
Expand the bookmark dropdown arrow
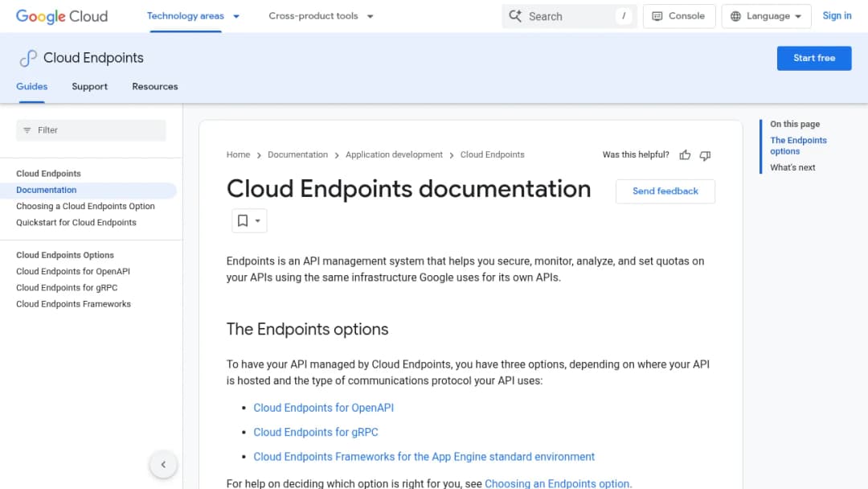(x=257, y=220)
